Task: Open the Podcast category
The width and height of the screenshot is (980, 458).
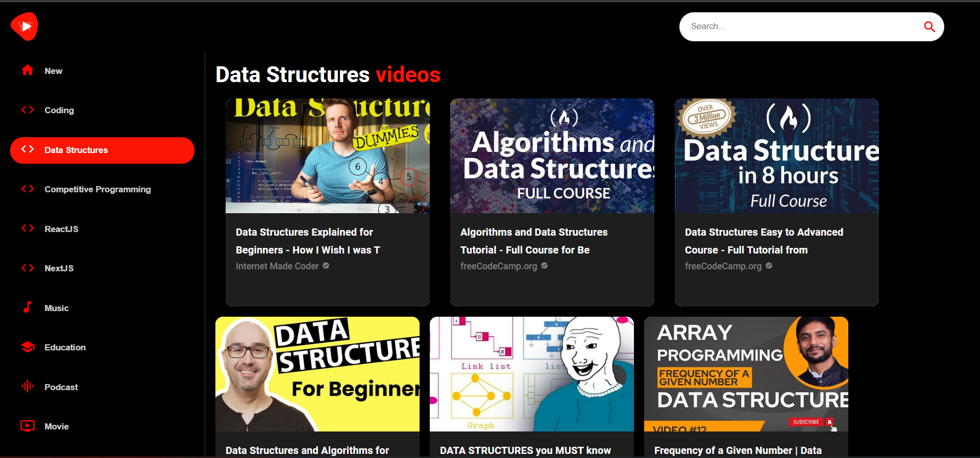Action: coord(102,387)
